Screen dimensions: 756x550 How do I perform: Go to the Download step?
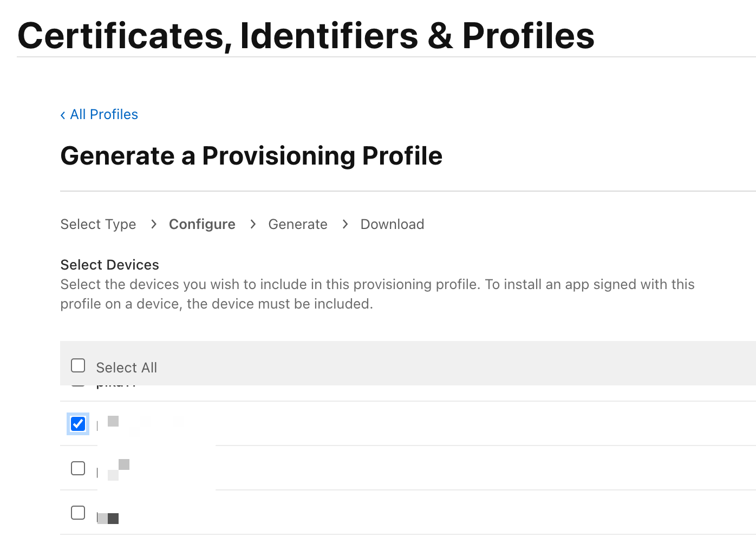pyautogui.click(x=392, y=225)
